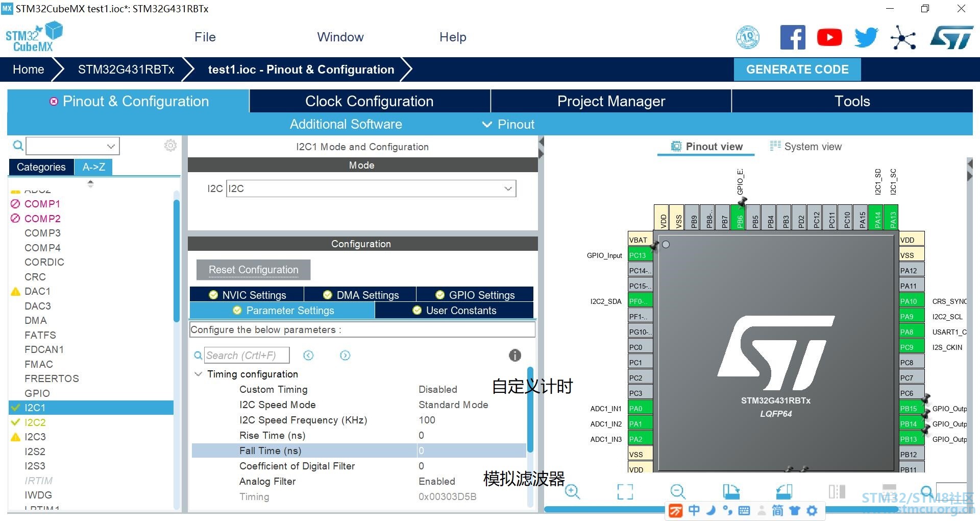
Task: Collapse the Timing configuration group
Action: point(199,374)
